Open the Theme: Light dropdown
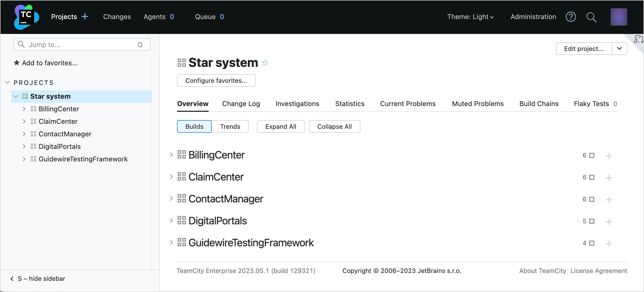Screen dimensions: 644x292 470,17
